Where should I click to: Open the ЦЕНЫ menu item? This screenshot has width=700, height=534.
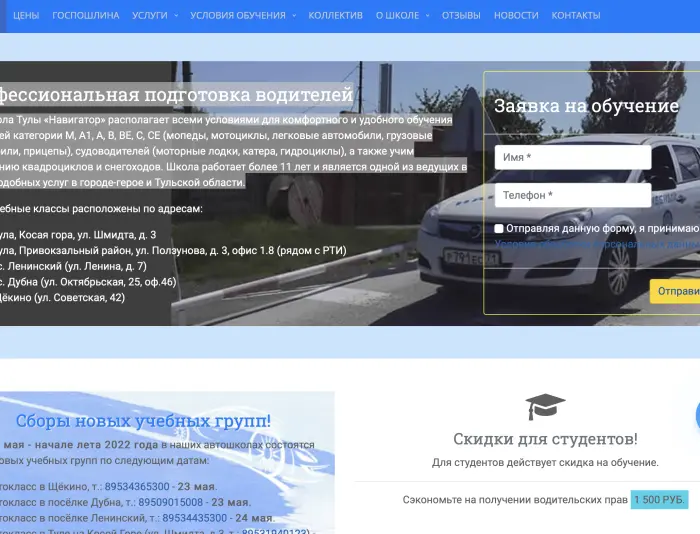(x=26, y=16)
